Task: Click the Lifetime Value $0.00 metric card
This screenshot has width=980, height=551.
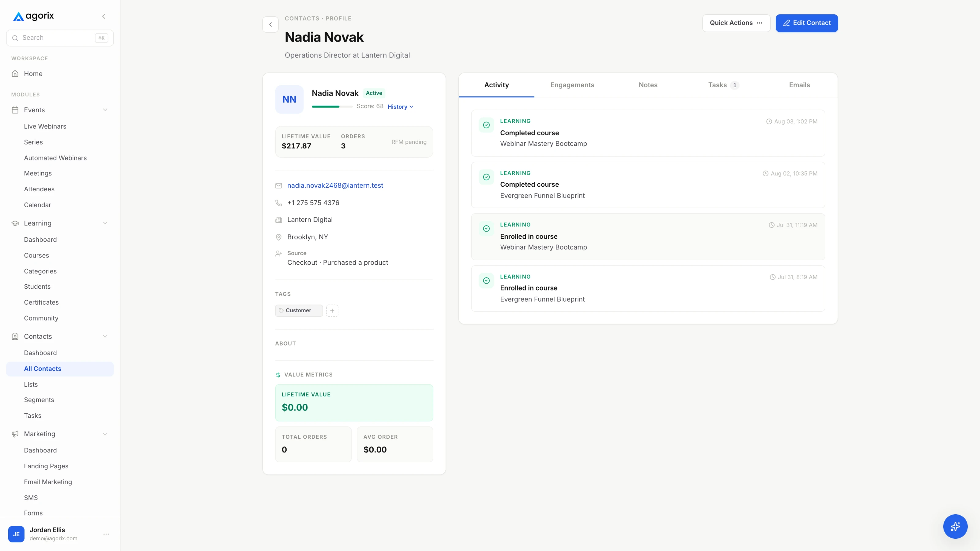Action: 354,403
